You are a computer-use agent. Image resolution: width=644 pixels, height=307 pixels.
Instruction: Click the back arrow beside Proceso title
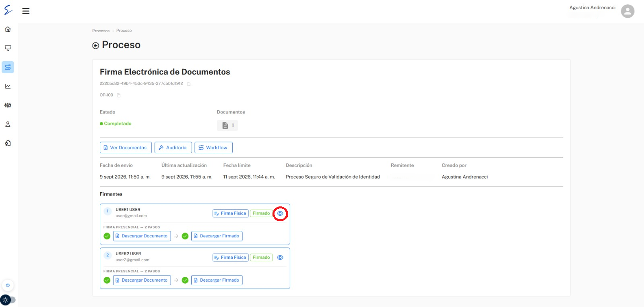[x=95, y=45]
